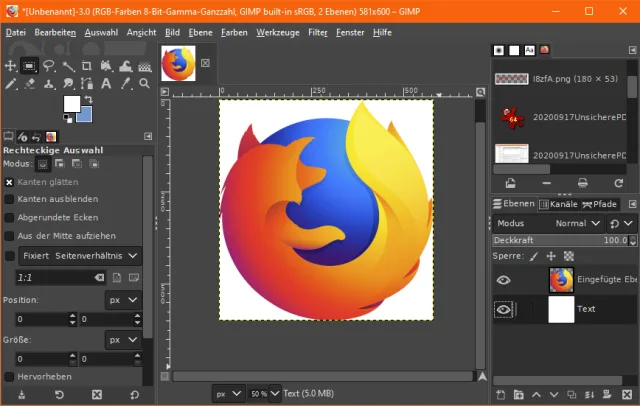Select the Text layer thumbnail
This screenshot has height=406, width=640.
pos(561,310)
